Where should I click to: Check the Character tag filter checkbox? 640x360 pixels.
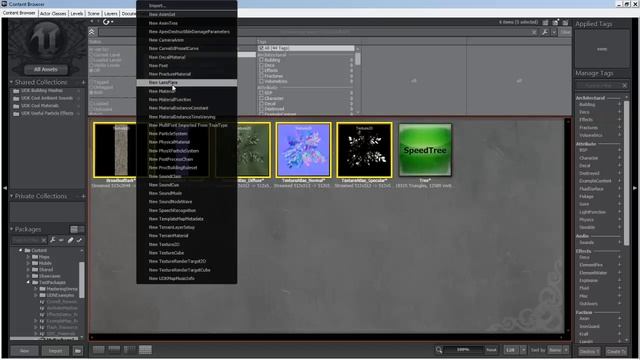(x=261, y=98)
